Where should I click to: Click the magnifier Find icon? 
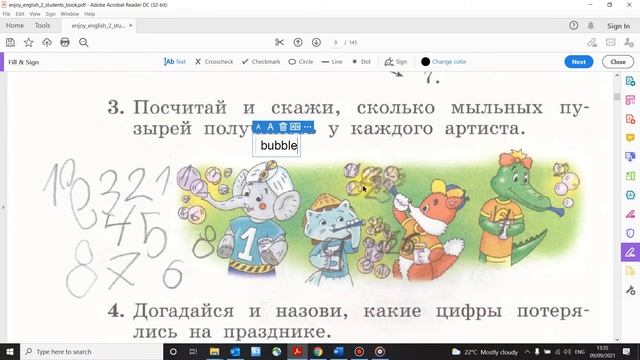84,42
